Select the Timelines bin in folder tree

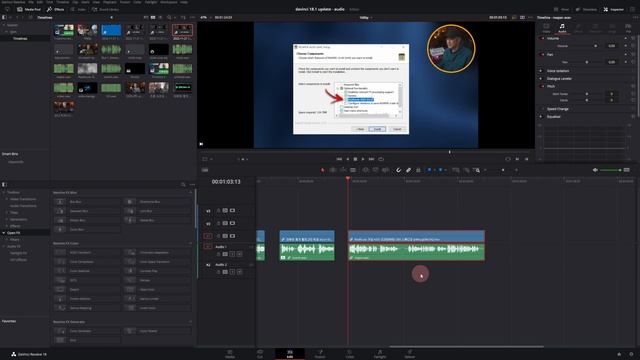pyautogui.click(x=20, y=38)
